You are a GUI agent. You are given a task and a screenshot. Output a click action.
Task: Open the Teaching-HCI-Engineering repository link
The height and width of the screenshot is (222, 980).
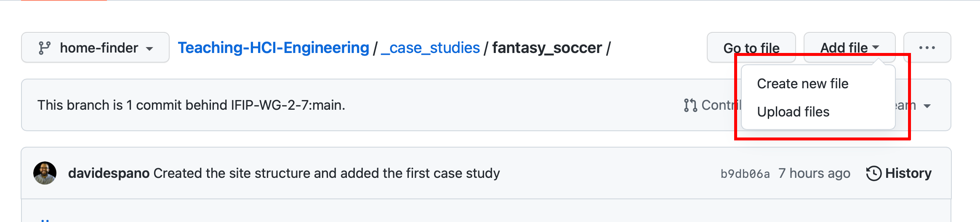(273, 48)
